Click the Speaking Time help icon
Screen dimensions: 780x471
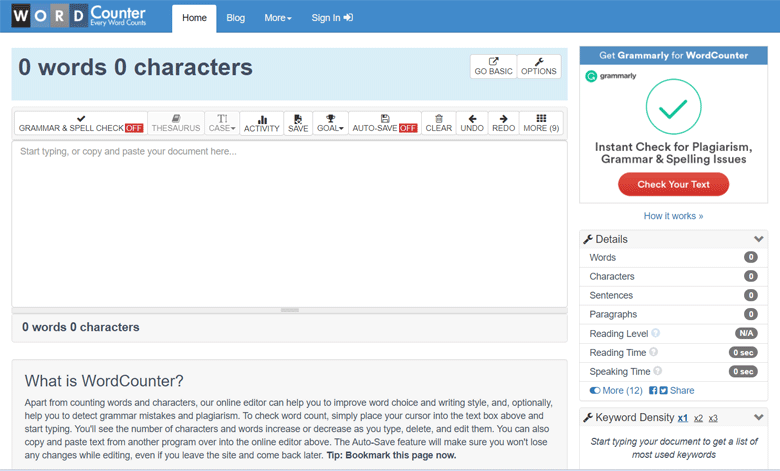(658, 371)
